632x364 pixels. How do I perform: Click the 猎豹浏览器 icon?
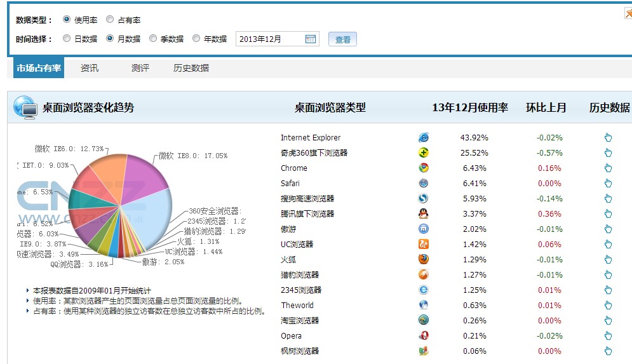coord(423,274)
